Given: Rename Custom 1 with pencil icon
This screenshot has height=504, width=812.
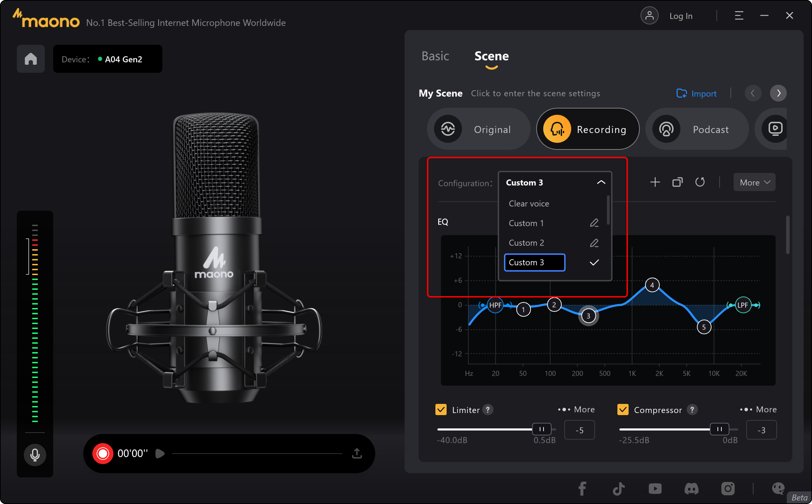Looking at the screenshot, I should 594,223.
